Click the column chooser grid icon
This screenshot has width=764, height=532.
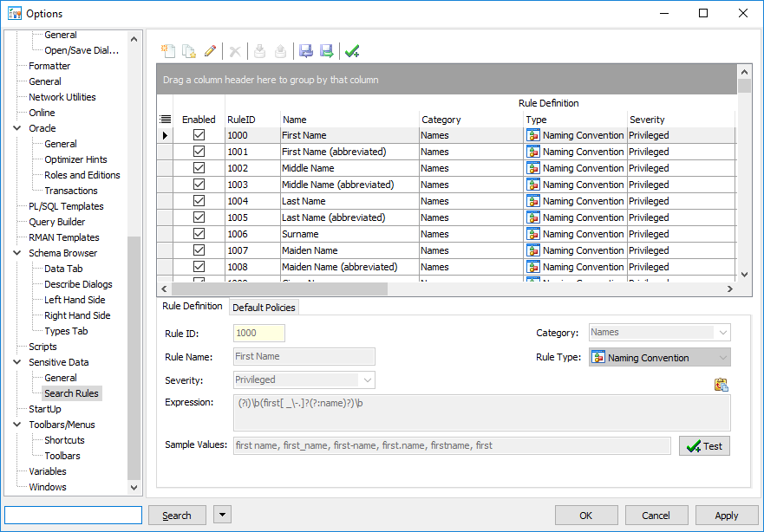165,120
